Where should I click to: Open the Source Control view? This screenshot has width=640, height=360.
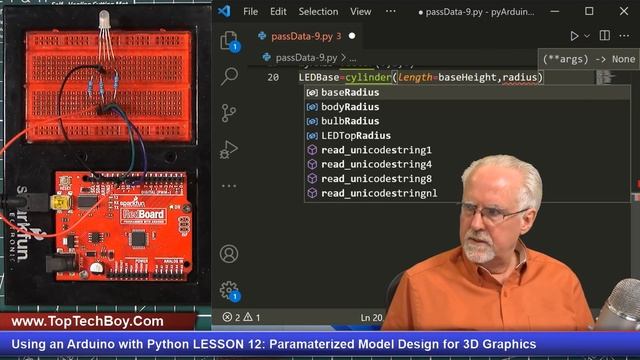coord(229,113)
